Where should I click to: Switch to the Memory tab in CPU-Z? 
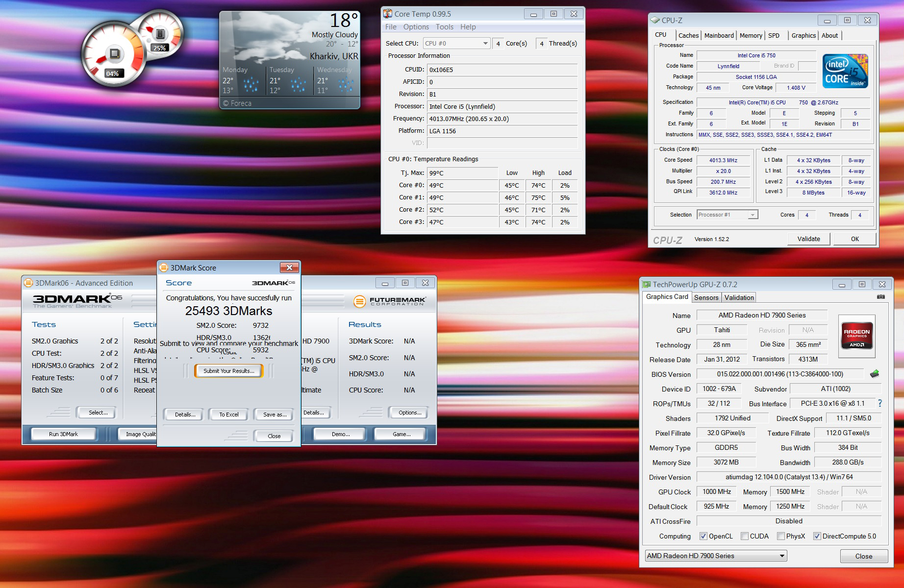[x=751, y=35]
